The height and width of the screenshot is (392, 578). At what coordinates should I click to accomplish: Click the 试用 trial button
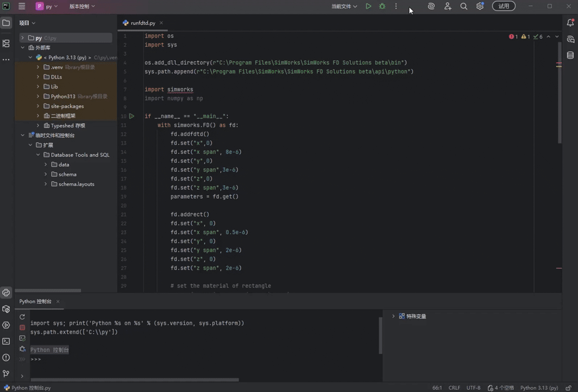(x=503, y=6)
